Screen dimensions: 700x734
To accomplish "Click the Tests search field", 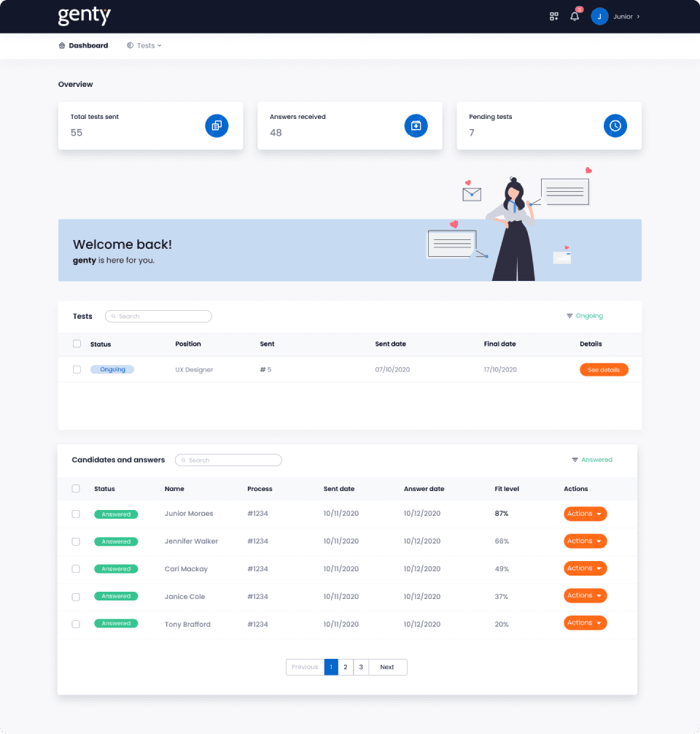I will click(159, 316).
